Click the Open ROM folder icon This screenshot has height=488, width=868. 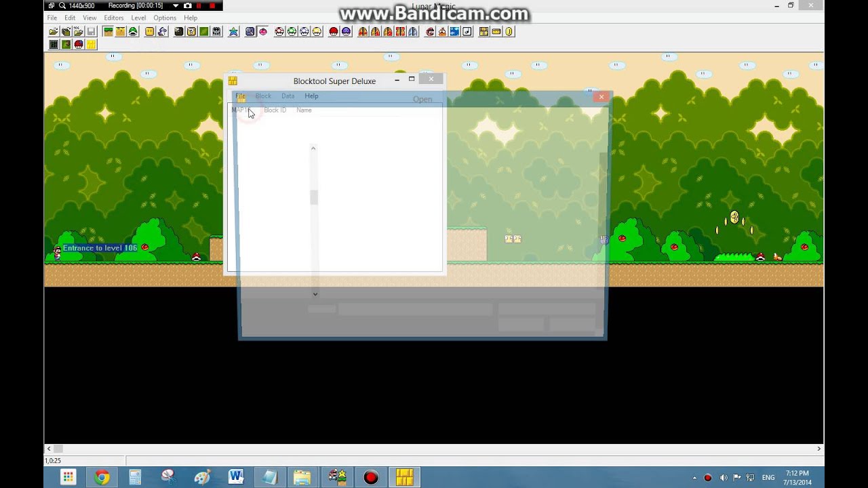(x=54, y=31)
